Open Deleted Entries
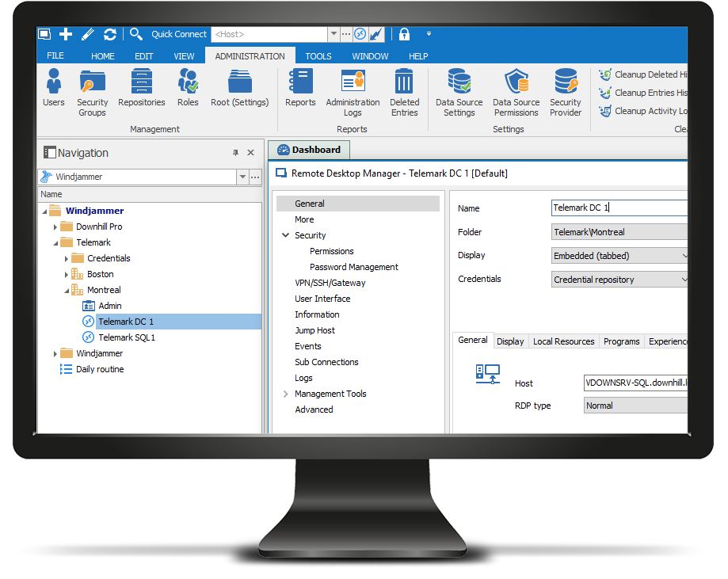 click(404, 93)
